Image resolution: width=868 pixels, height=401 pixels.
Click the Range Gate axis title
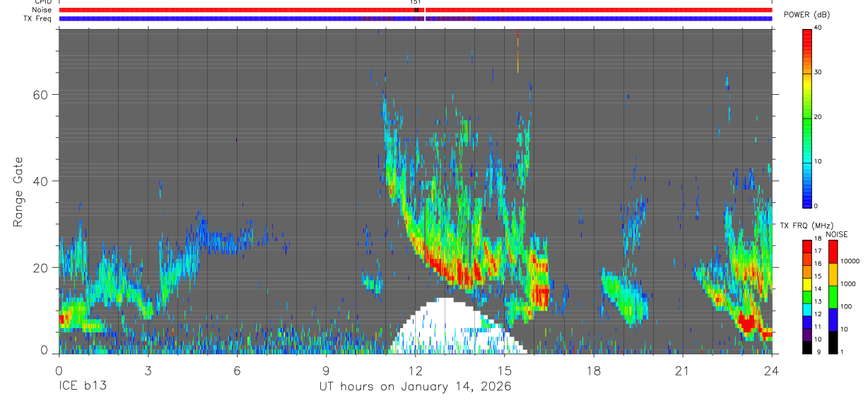tap(18, 192)
